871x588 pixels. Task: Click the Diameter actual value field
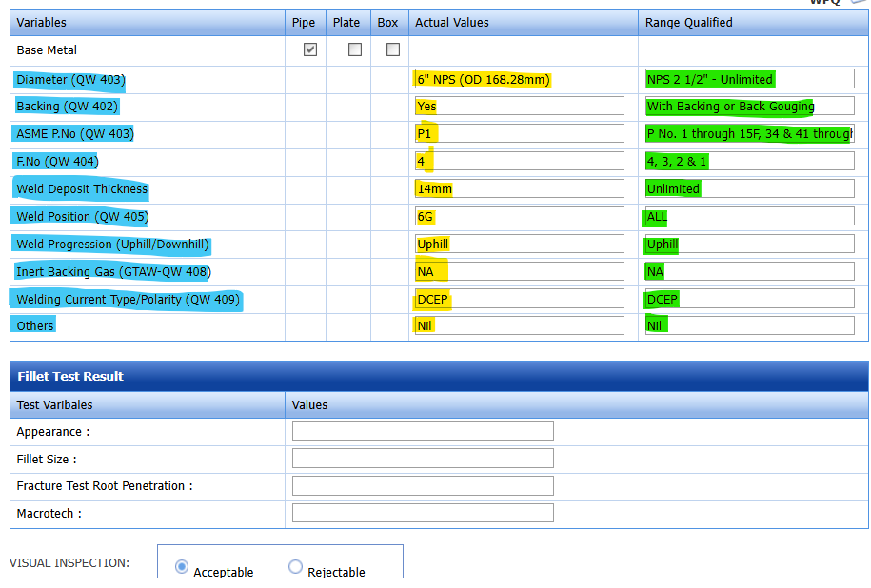[x=519, y=79]
